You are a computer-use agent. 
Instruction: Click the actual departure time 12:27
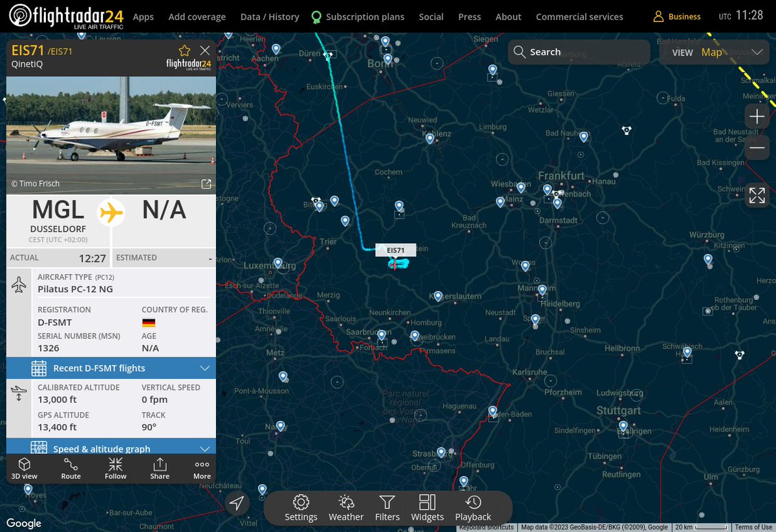92,258
